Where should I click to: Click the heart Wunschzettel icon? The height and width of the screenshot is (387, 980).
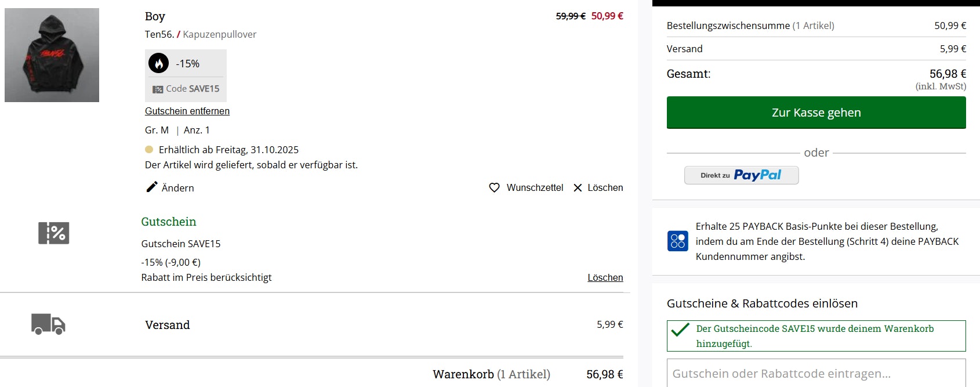click(494, 188)
